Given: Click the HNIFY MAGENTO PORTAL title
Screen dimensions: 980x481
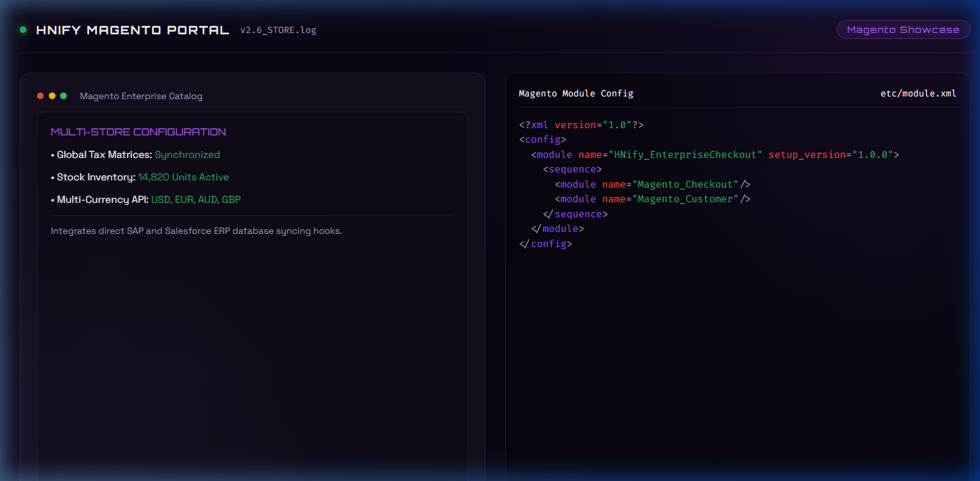Looking at the screenshot, I should 133,30.
